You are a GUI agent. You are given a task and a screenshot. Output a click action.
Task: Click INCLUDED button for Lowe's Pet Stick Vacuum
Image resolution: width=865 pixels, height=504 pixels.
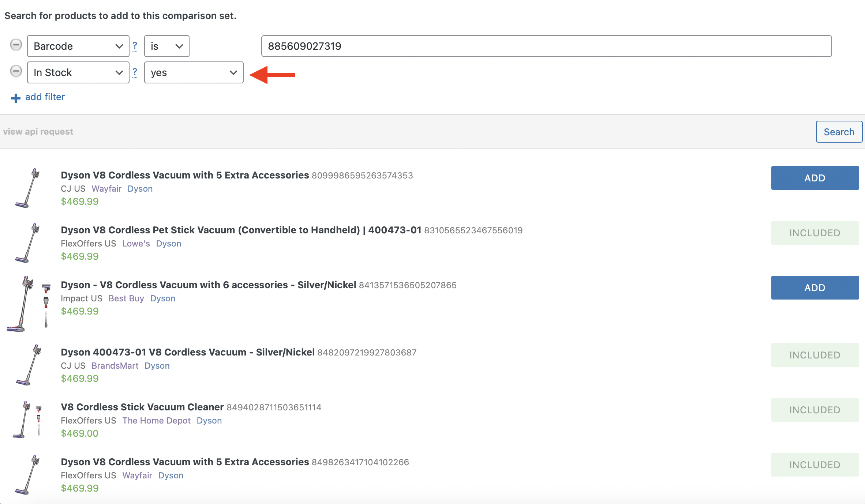[x=815, y=233]
